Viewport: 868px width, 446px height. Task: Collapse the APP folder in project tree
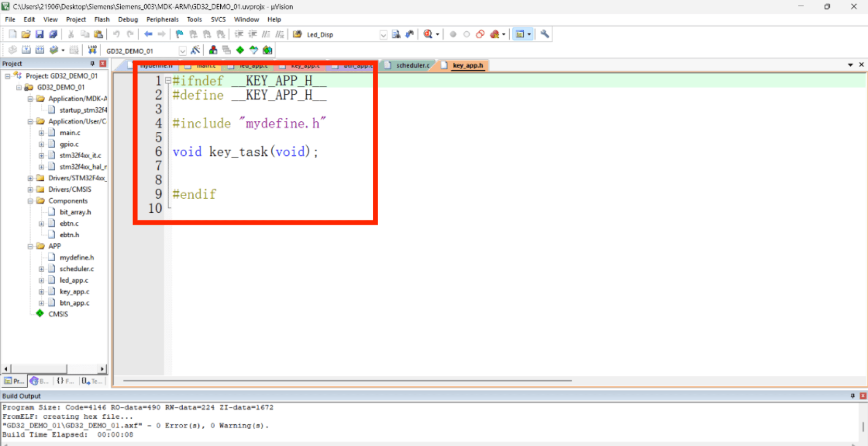pyautogui.click(x=30, y=246)
